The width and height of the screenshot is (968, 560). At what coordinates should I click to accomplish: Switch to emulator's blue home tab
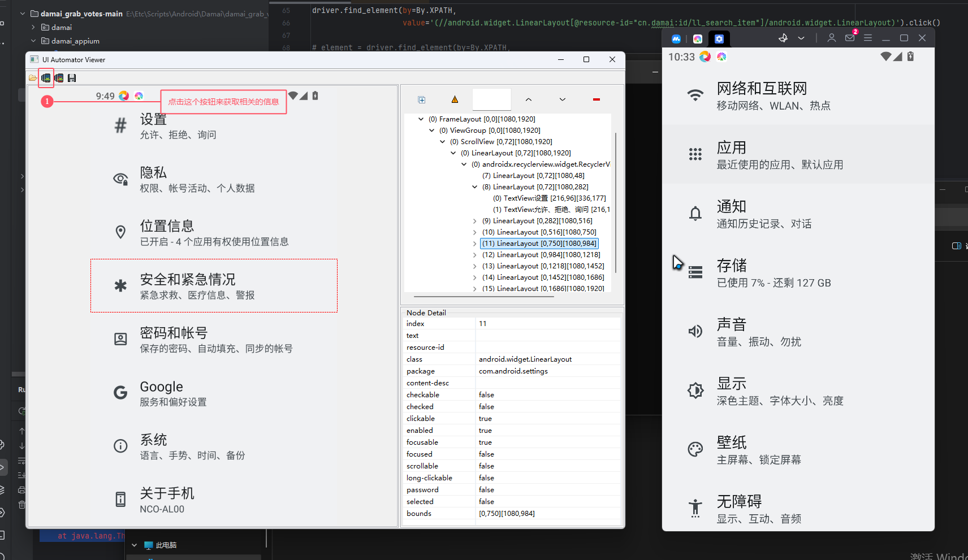click(x=676, y=38)
